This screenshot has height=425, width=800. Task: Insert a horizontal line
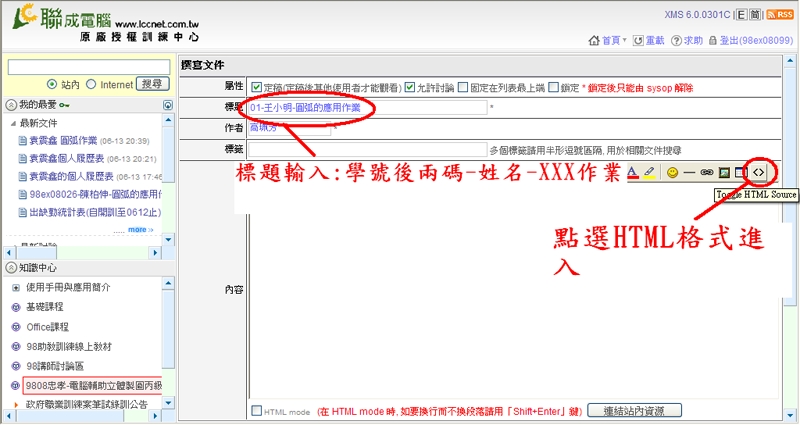(689, 172)
